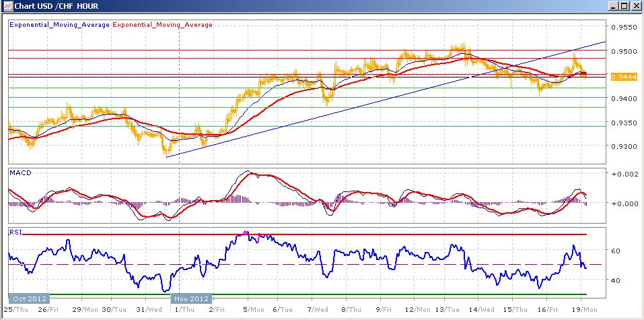
Task: Click the magenta RSI overbought peak marker
Action: [246, 233]
